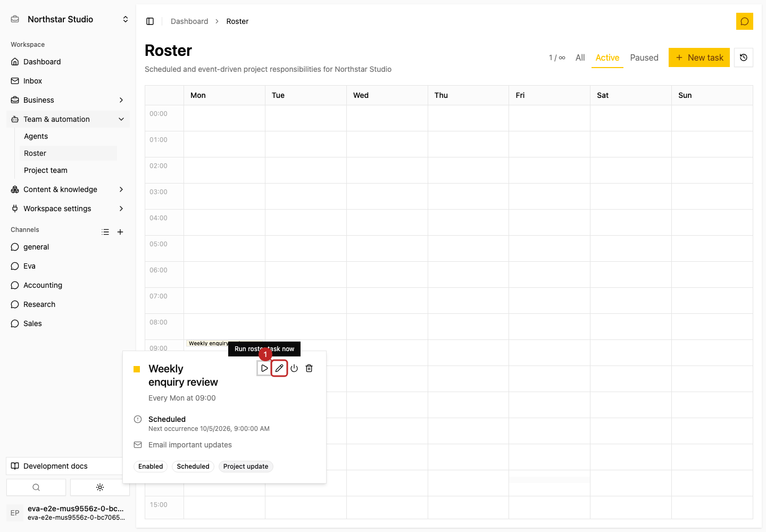Screen dimensions: 766x532
Task: Open the EP user account menu
Action: pyautogui.click(x=68, y=513)
